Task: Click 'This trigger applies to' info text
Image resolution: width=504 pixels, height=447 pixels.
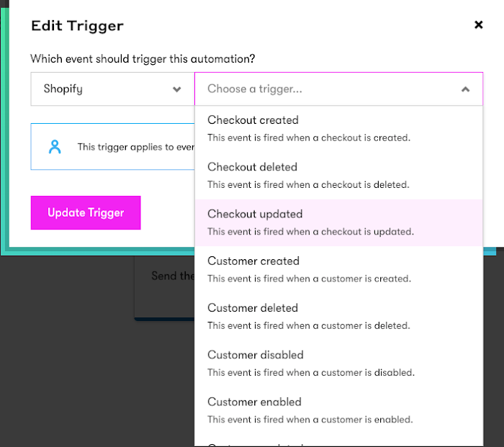Action: tap(135, 147)
